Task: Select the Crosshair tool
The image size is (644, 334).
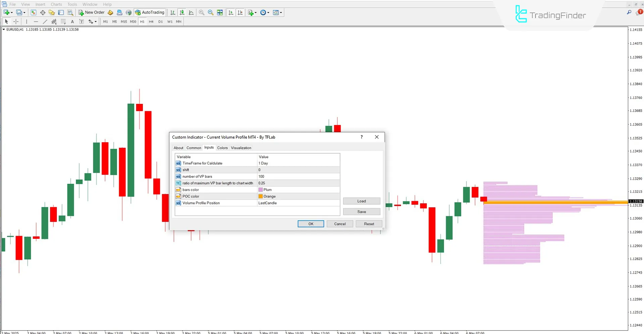Action: tap(16, 21)
